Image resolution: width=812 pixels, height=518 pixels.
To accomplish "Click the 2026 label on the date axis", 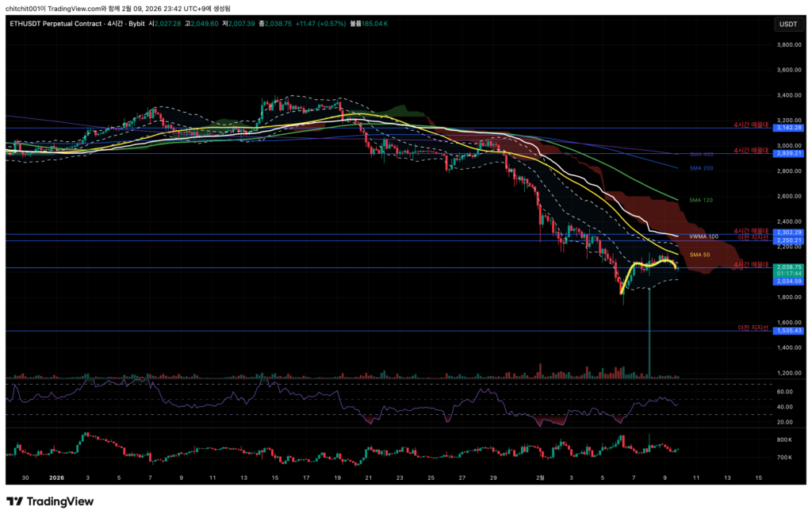I will point(56,478).
